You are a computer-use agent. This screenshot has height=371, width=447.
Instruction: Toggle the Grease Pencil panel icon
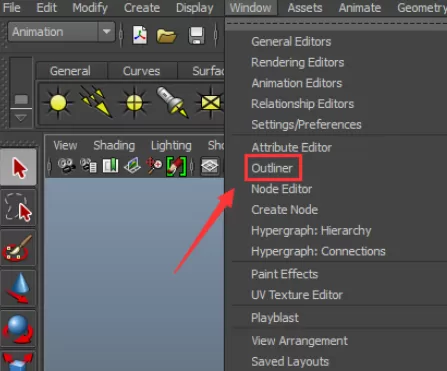pyautogui.click(x=176, y=166)
